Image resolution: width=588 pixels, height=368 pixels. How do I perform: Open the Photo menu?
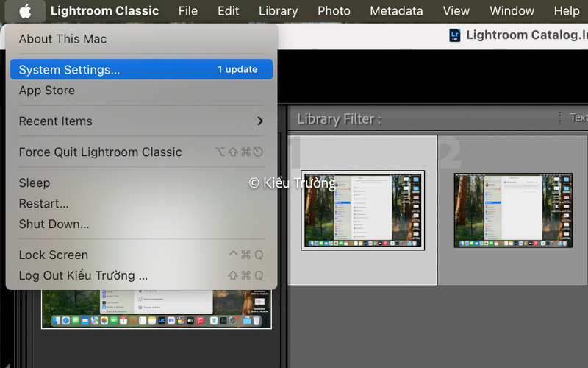(x=334, y=11)
